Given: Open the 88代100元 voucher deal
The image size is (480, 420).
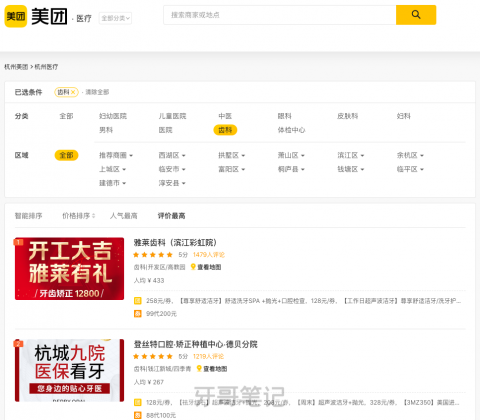Looking at the screenshot, I should (x=161, y=415).
